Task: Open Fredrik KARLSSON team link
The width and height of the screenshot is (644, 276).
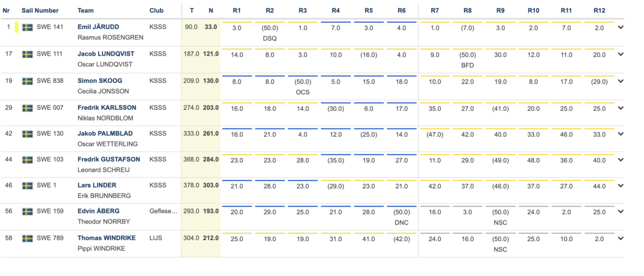Action: coord(107,108)
